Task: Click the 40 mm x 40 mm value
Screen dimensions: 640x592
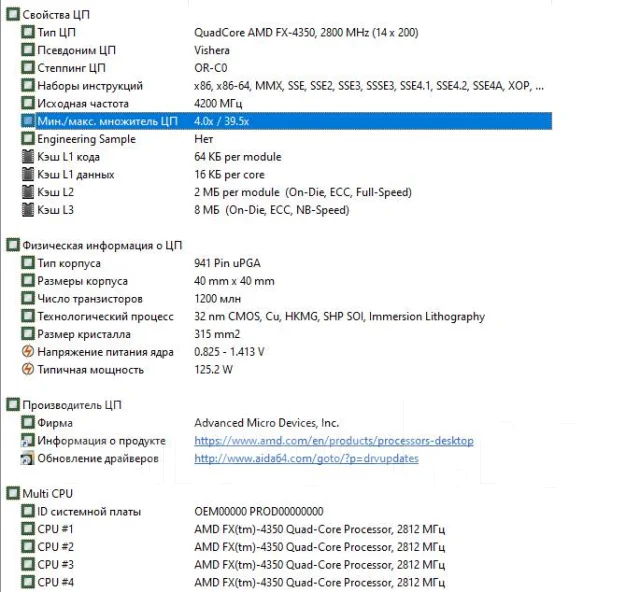Action: click(234, 281)
